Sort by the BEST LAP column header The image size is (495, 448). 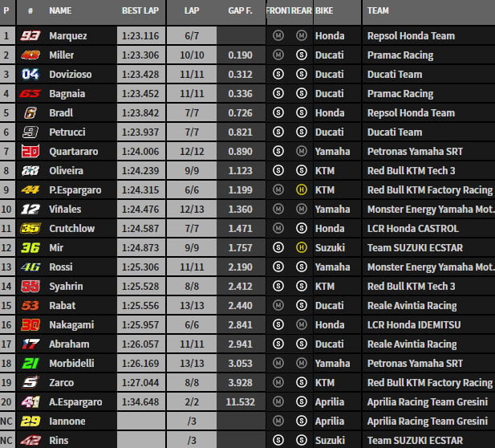point(139,12)
